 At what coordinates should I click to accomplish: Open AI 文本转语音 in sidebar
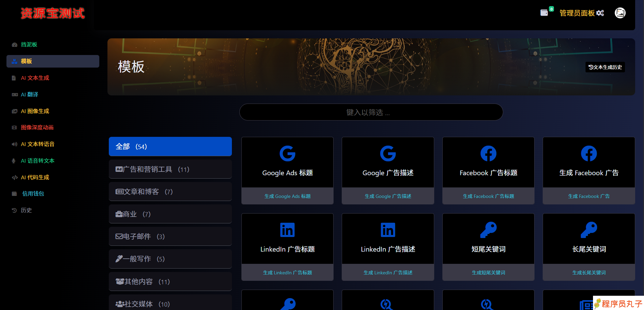(x=38, y=144)
